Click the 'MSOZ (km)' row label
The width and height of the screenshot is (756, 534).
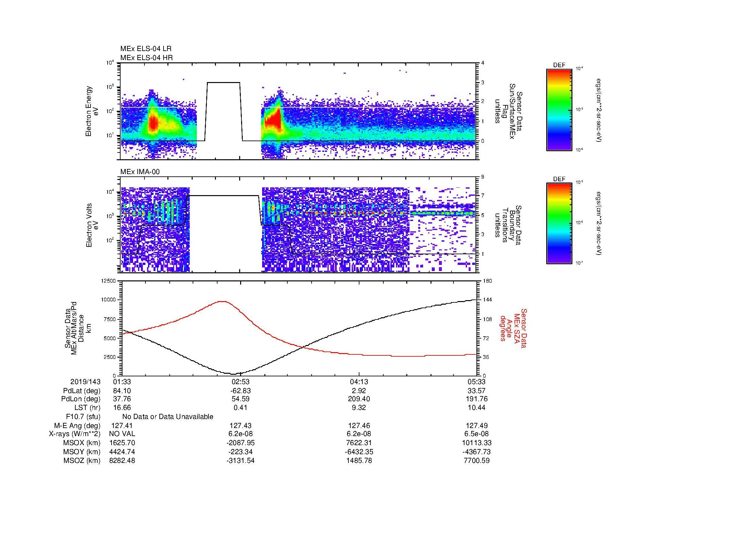[82, 461]
